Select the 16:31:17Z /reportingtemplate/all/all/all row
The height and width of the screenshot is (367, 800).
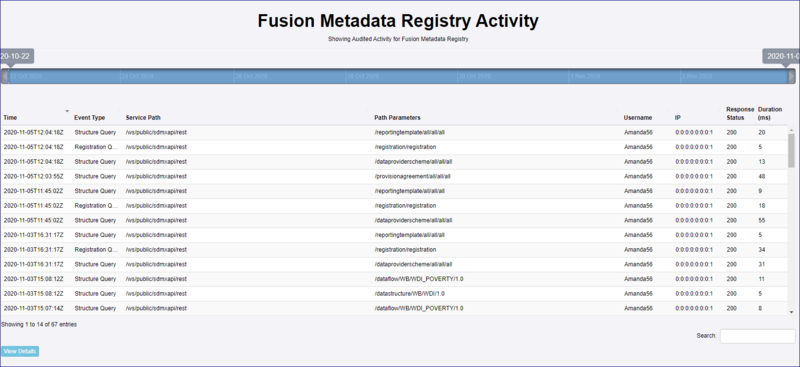click(393, 235)
